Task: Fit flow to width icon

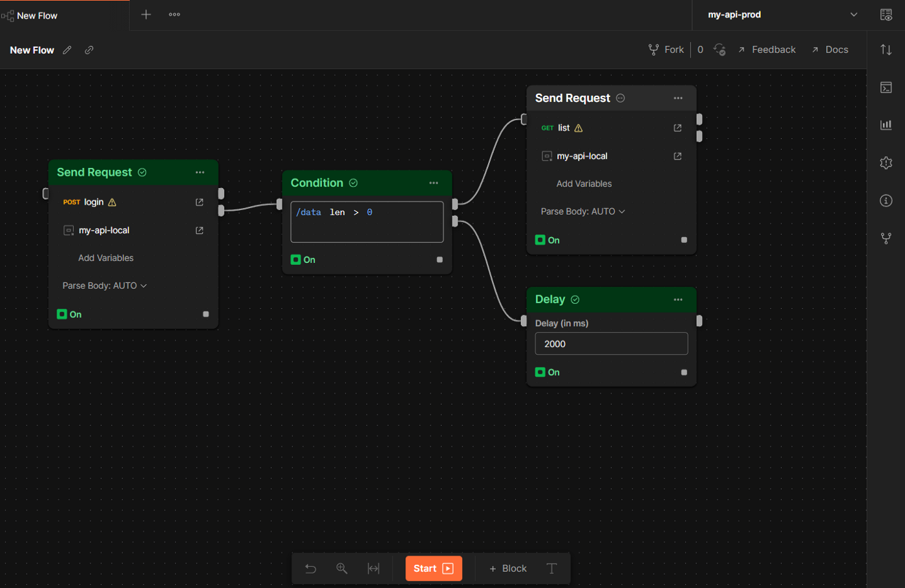Action: pyautogui.click(x=374, y=569)
